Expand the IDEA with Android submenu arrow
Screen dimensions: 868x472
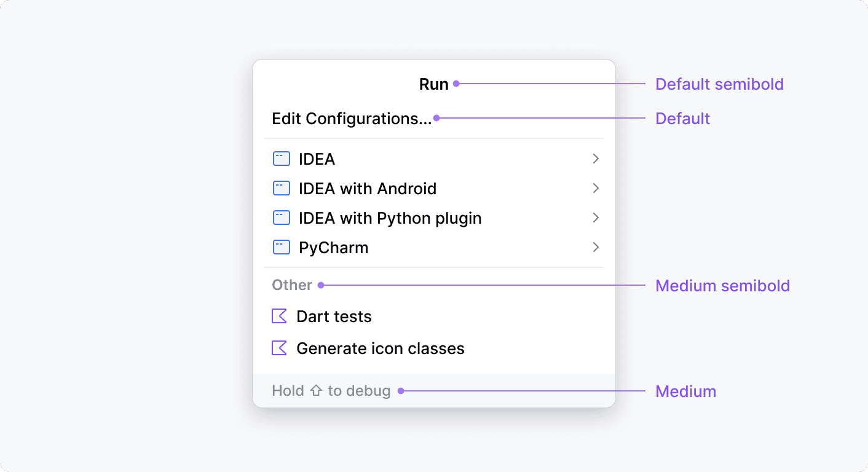point(595,188)
